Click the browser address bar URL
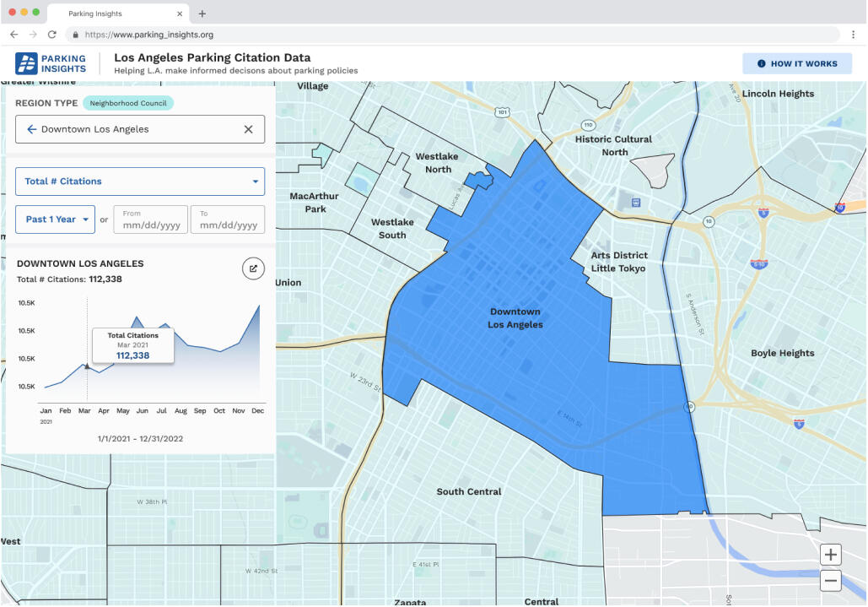 click(148, 35)
